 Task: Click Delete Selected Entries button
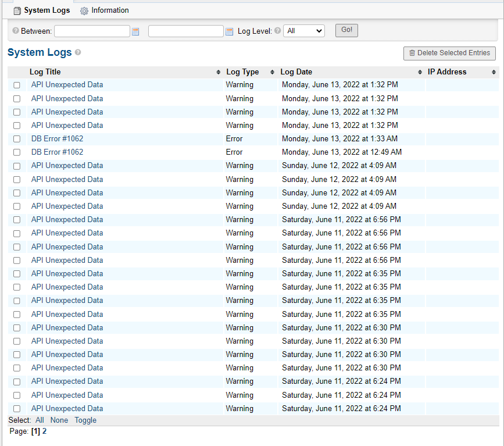[449, 53]
